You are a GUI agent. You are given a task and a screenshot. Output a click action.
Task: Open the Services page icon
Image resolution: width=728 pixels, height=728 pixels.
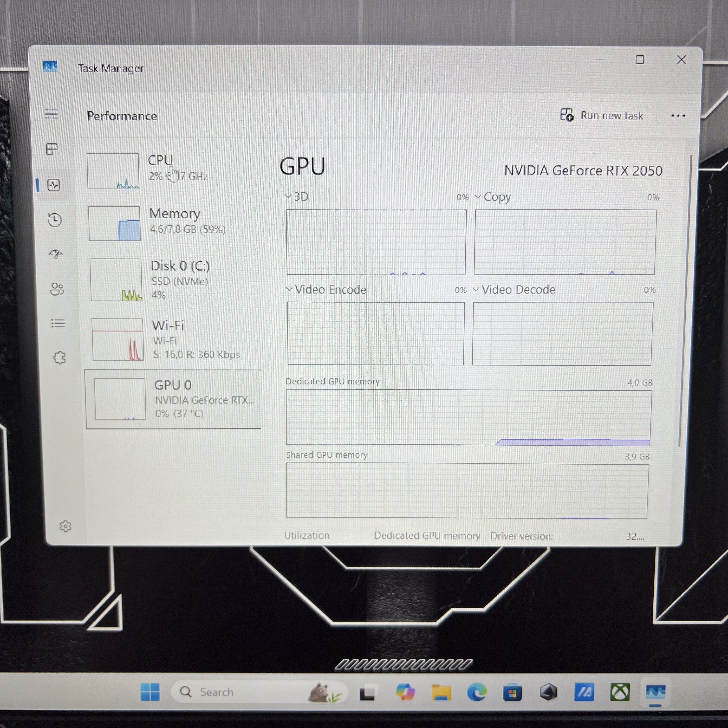(59, 357)
